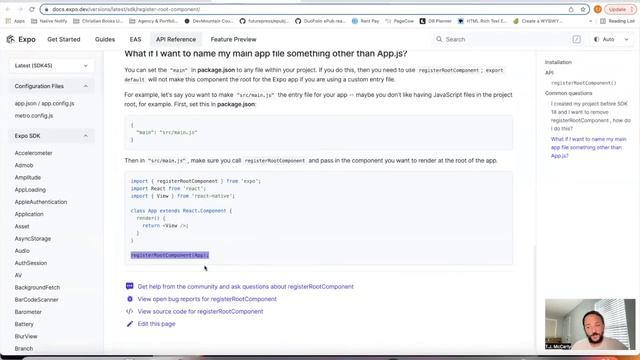
Task: Click the source code brackets icon
Action: pos(129,311)
